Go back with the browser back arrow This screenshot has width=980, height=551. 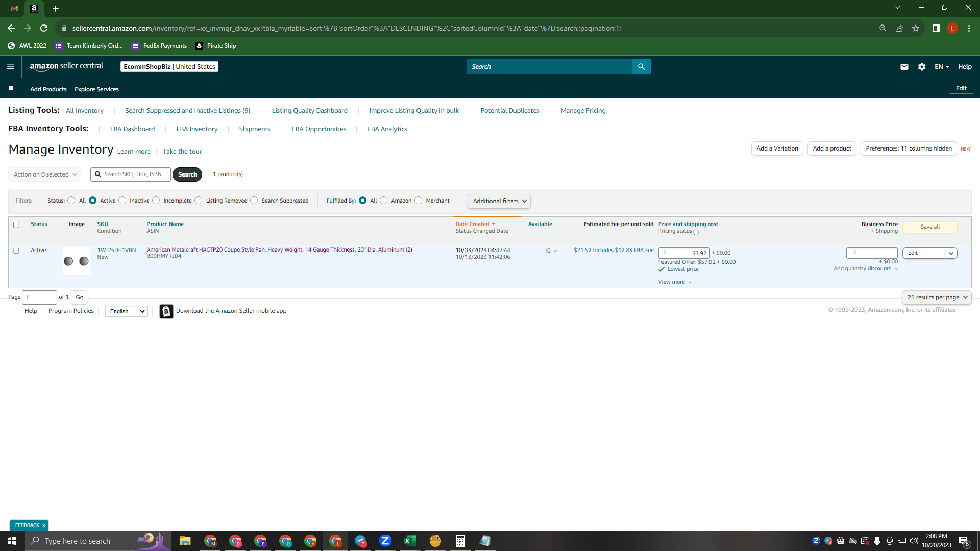(x=11, y=28)
